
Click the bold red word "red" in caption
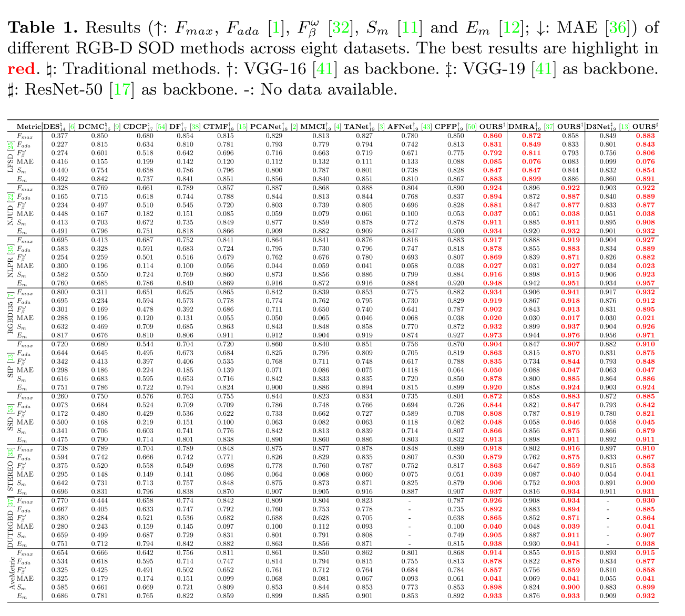coord(21,69)
